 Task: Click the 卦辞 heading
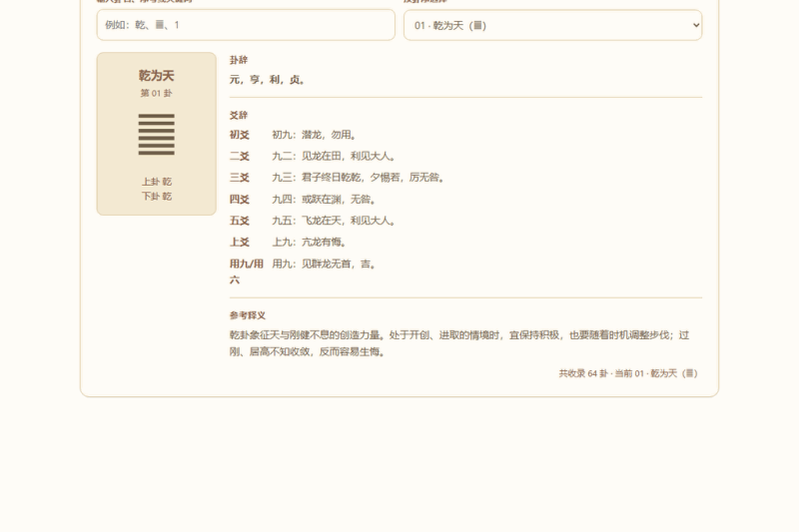pos(239,60)
